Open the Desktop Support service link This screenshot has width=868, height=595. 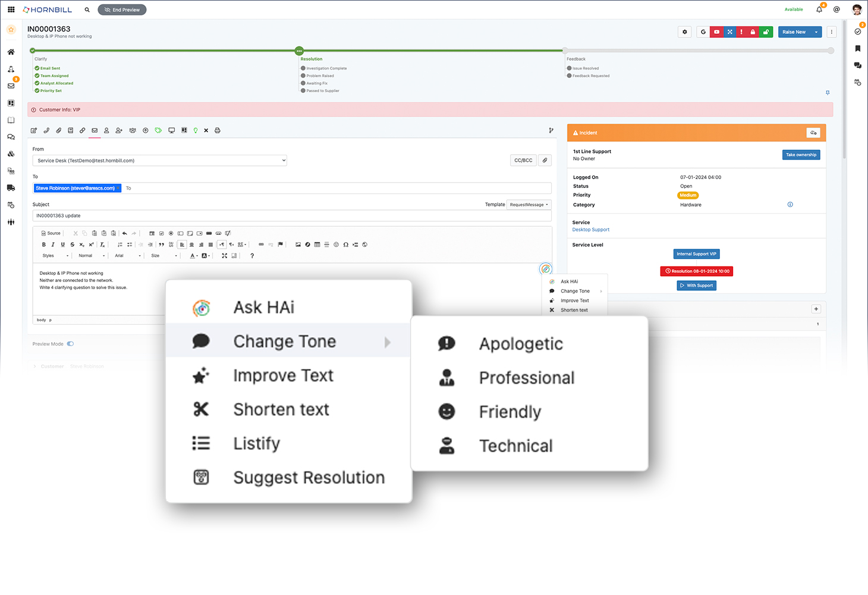point(590,229)
